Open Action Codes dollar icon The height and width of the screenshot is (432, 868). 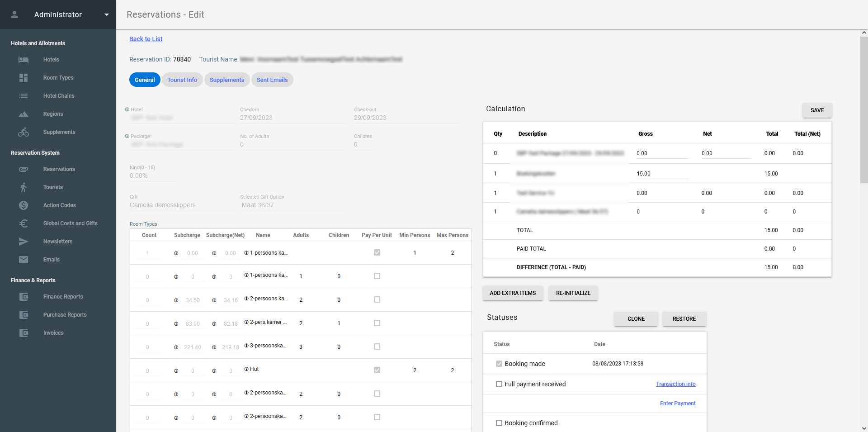(x=24, y=205)
